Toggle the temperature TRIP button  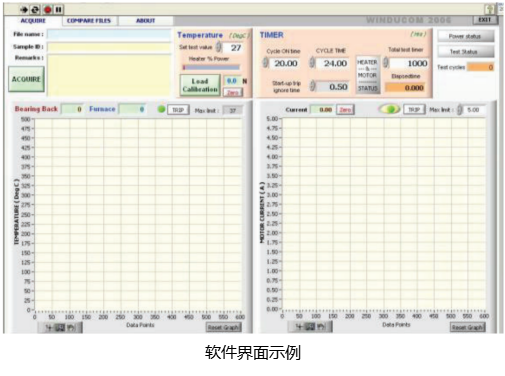click(178, 110)
